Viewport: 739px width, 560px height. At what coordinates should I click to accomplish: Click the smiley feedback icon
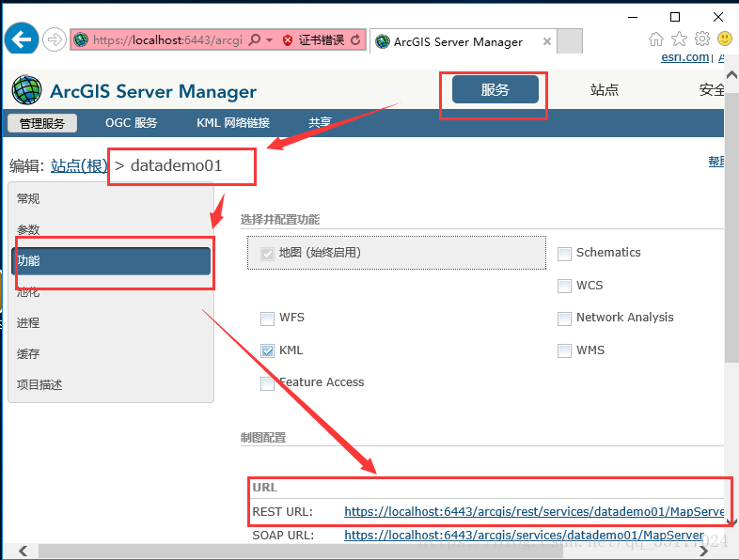[724, 39]
